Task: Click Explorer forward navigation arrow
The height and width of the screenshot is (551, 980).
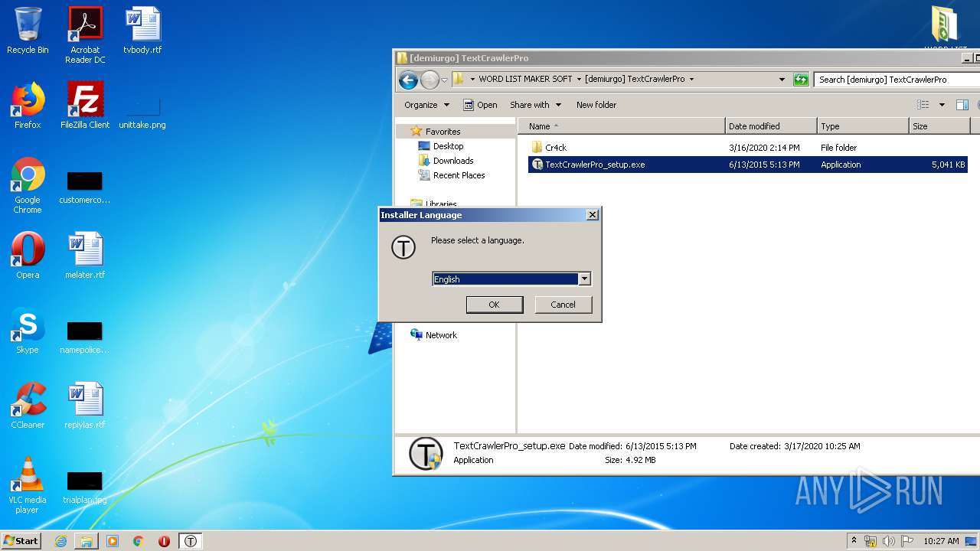Action: [x=430, y=80]
